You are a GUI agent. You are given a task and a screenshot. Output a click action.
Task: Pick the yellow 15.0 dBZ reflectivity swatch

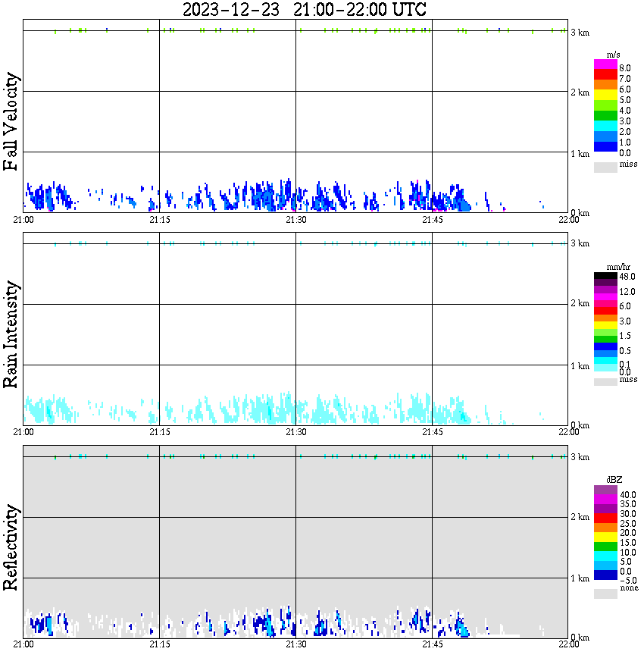pos(605,537)
